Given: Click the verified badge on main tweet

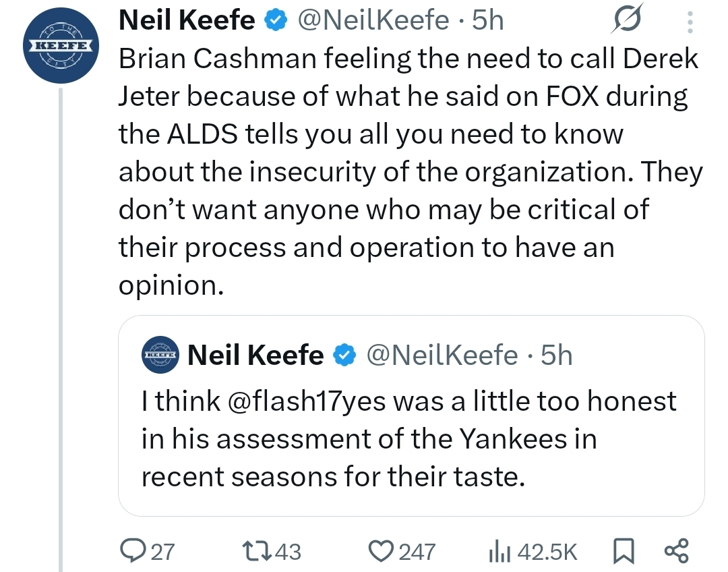Looking at the screenshot, I should tap(274, 22).
